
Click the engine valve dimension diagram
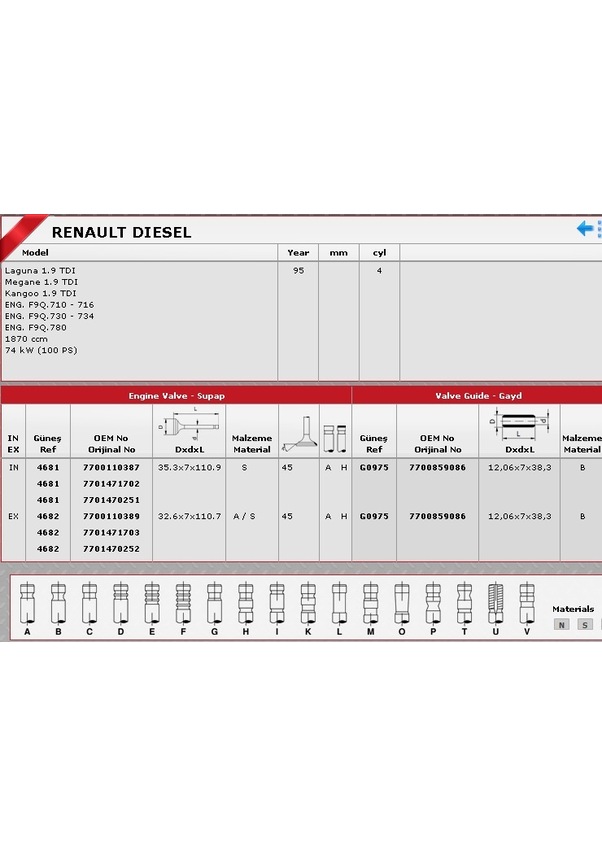[189, 424]
